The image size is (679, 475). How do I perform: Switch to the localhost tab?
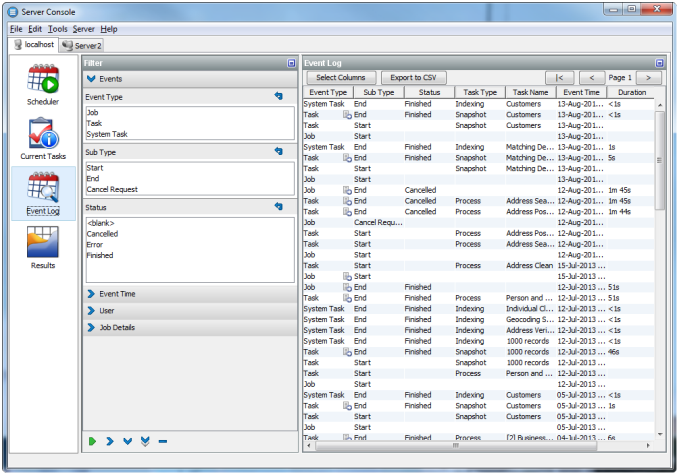tap(34, 45)
